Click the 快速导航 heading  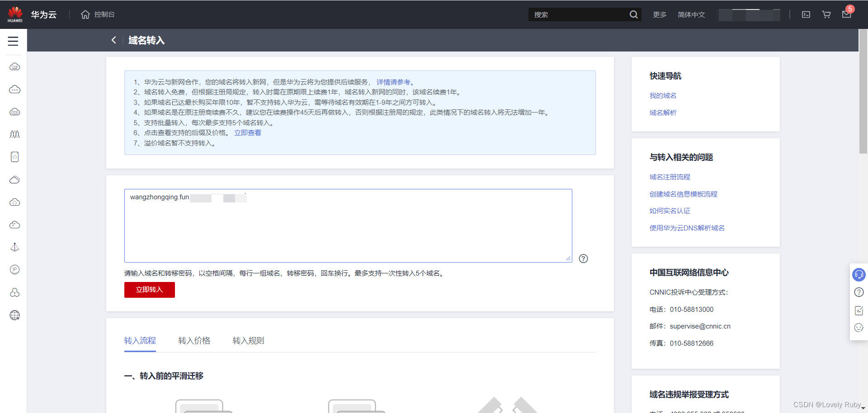(x=665, y=76)
